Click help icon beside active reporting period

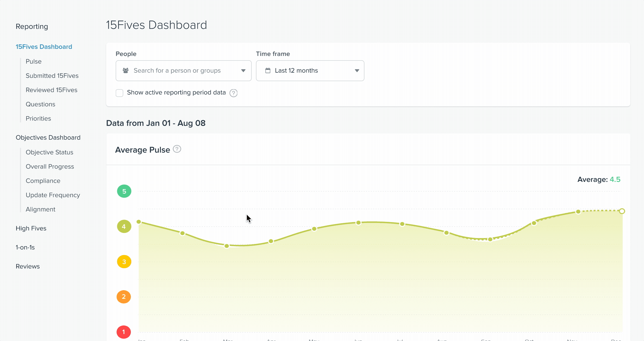tap(233, 93)
